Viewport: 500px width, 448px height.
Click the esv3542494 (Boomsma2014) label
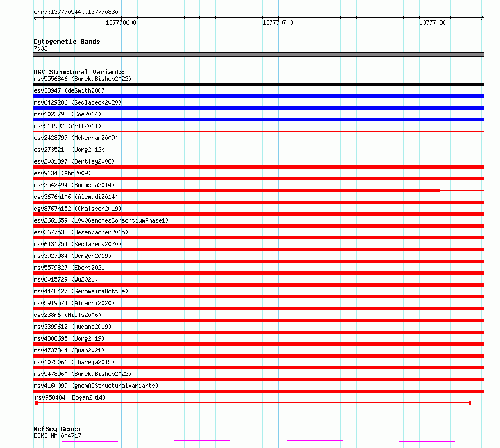[74, 185]
